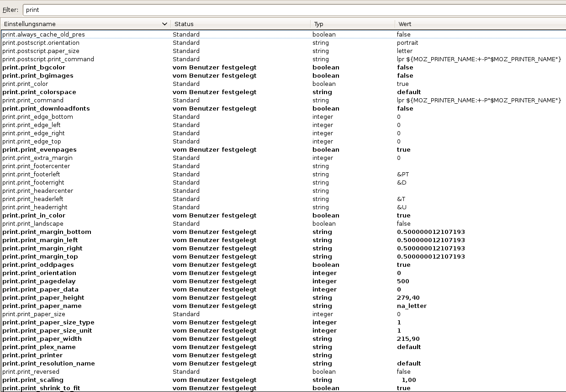Select the print.print_paper_name entry

click(x=42, y=306)
